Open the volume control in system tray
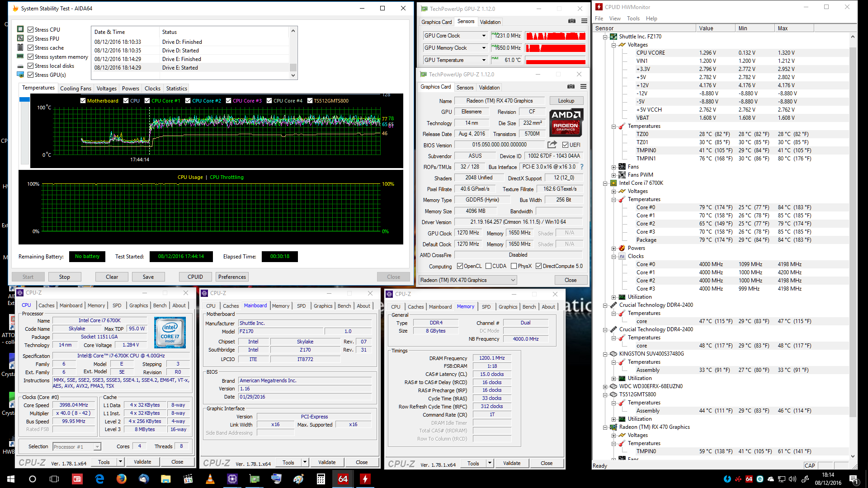This screenshot has height=488, width=868. click(792, 479)
